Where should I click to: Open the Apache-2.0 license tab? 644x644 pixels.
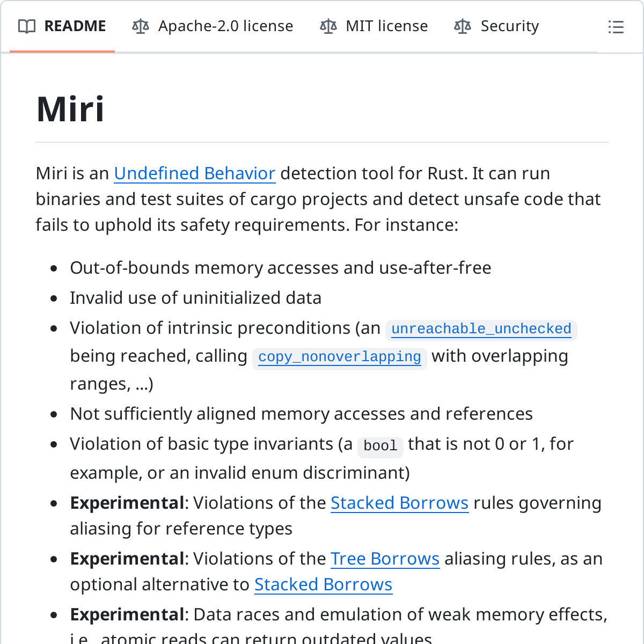213,26
